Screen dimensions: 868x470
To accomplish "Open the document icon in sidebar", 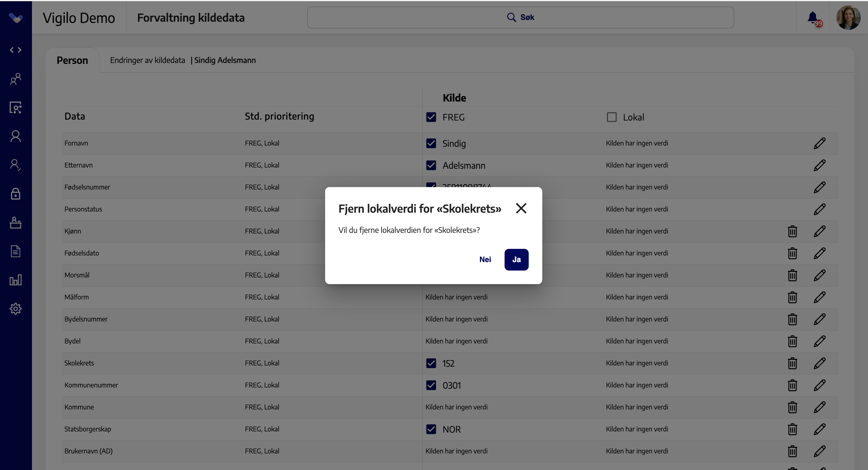I will tap(15, 251).
